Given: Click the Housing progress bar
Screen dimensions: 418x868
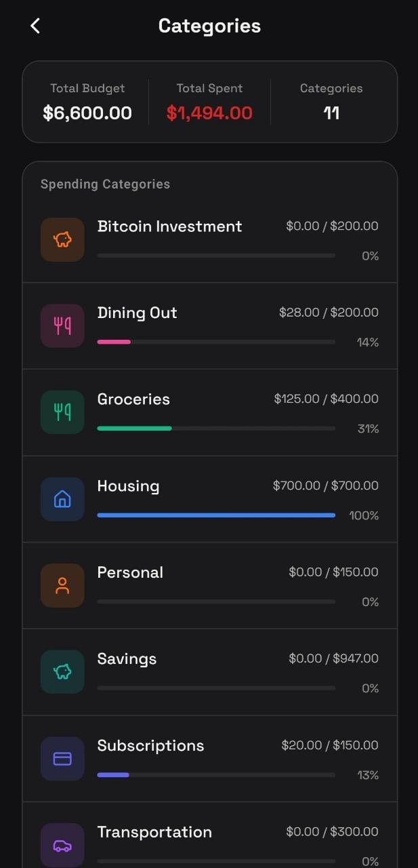Looking at the screenshot, I should [215, 515].
